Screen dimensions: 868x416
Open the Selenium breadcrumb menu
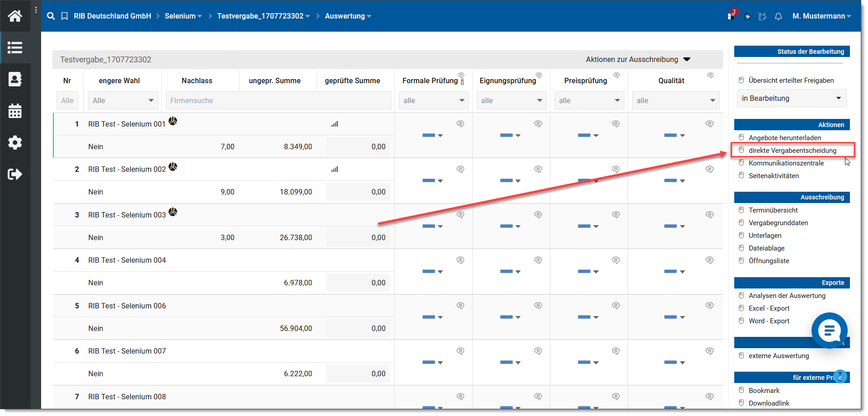coord(183,16)
